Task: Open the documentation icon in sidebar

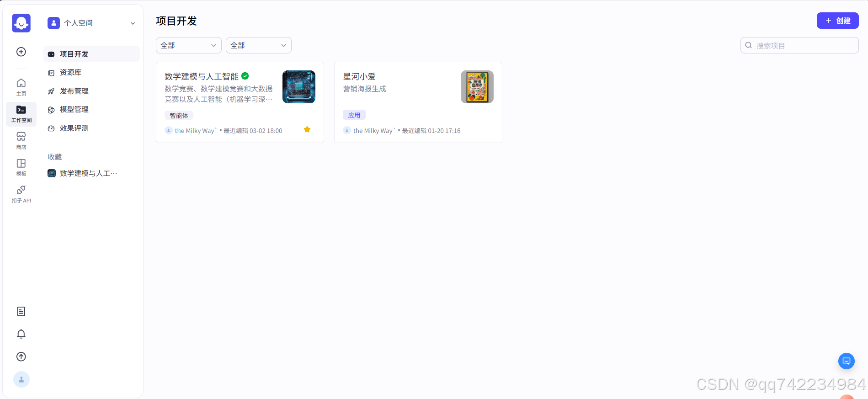Action: tap(21, 311)
